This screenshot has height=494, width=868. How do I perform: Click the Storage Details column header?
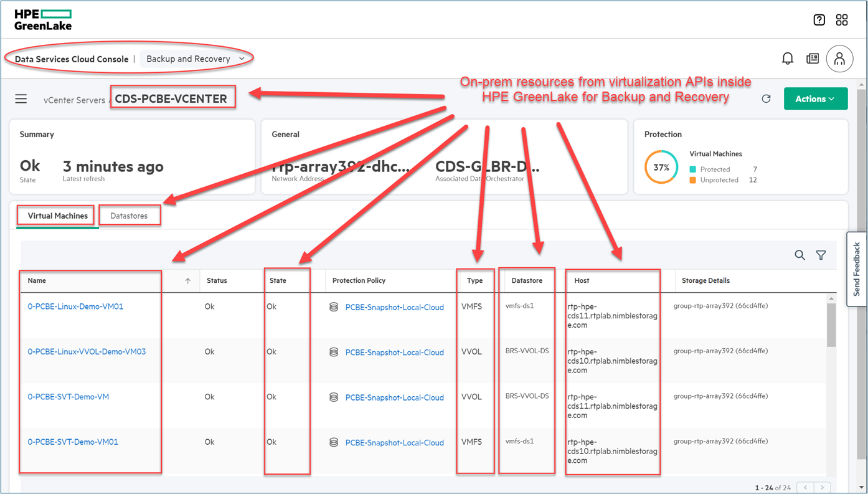(x=705, y=281)
